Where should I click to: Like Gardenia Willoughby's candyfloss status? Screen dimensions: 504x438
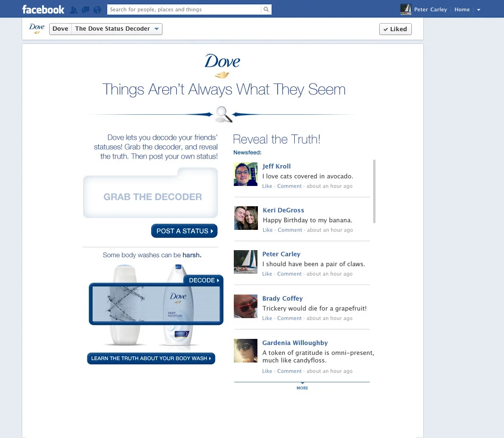point(267,371)
